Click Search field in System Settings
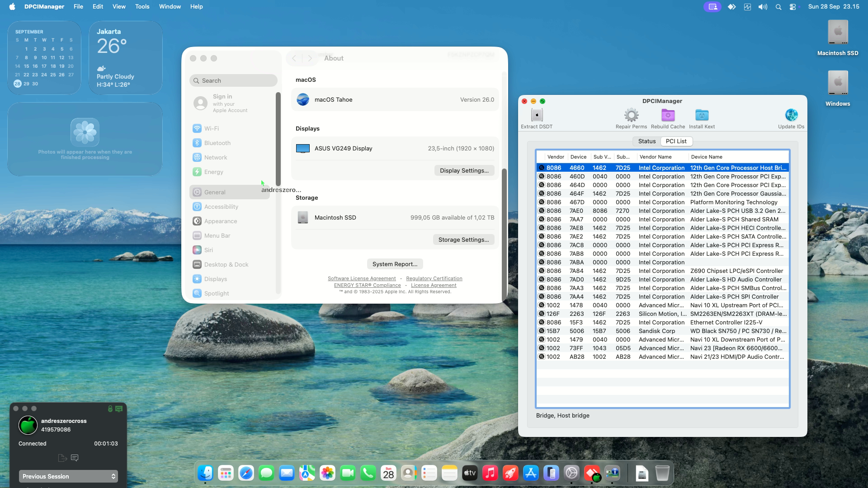Image resolution: width=868 pixels, height=488 pixels. coord(233,80)
